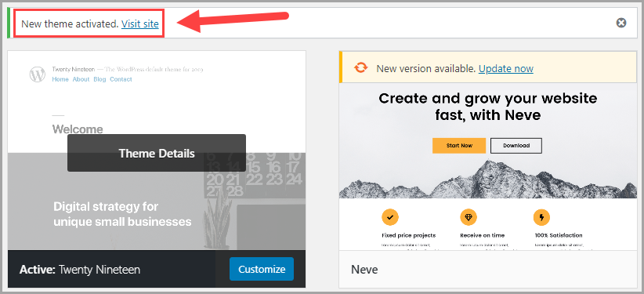The width and height of the screenshot is (644, 294).
Task: Click Contact link in Twenty Nineteen preview
Action: tap(121, 79)
